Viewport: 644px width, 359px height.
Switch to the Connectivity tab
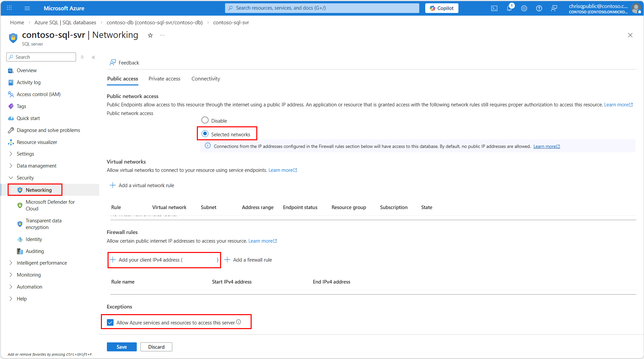click(x=205, y=79)
